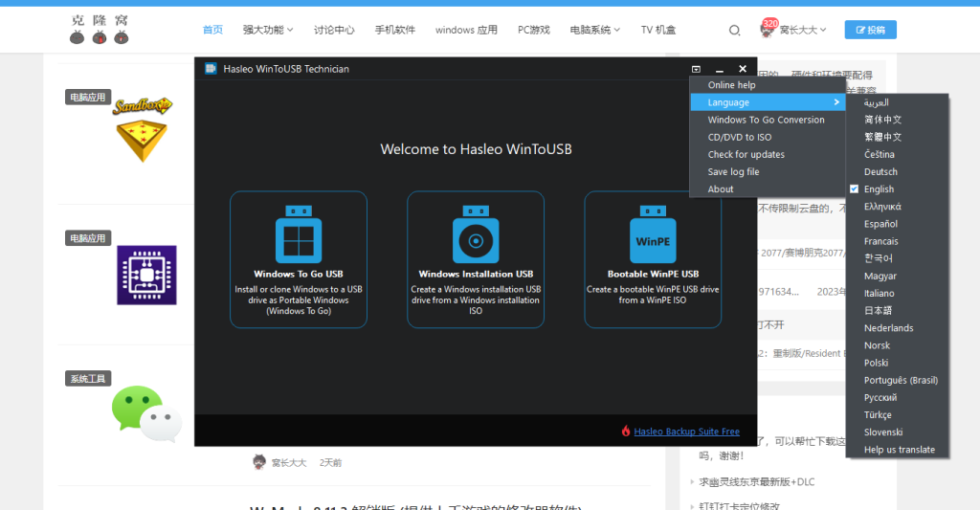Open the 求幽灵线东京最新版+DLC link

pyautogui.click(x=756, y=482)
